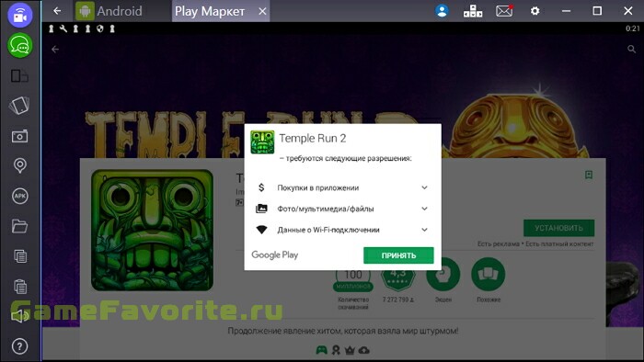Click the Фото/мультимедиа/файлы text

coord(326,209)
